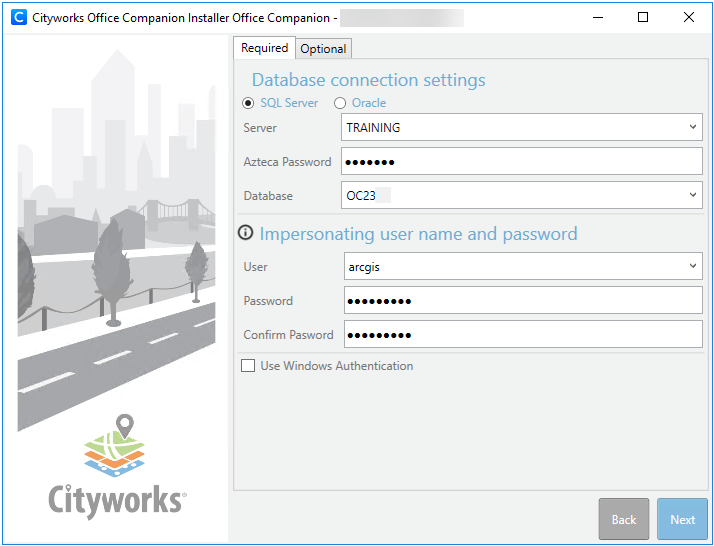714x546 pixels.
Task: Select the SQL Server radio button
Action: point(248,103)
